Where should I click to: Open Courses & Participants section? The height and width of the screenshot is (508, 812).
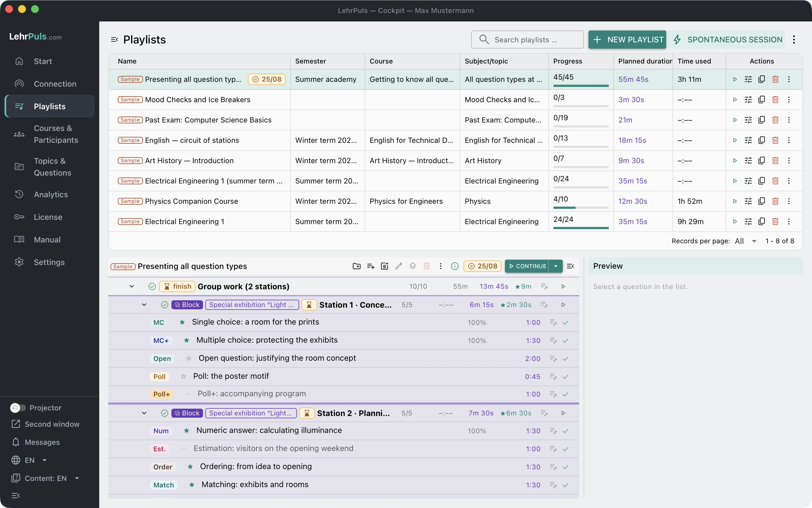[50, 134]
